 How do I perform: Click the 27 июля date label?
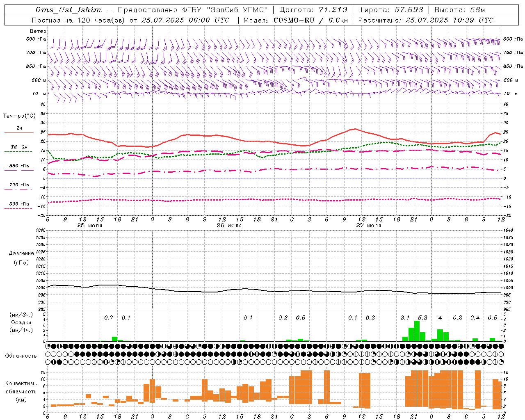point(368,226)
